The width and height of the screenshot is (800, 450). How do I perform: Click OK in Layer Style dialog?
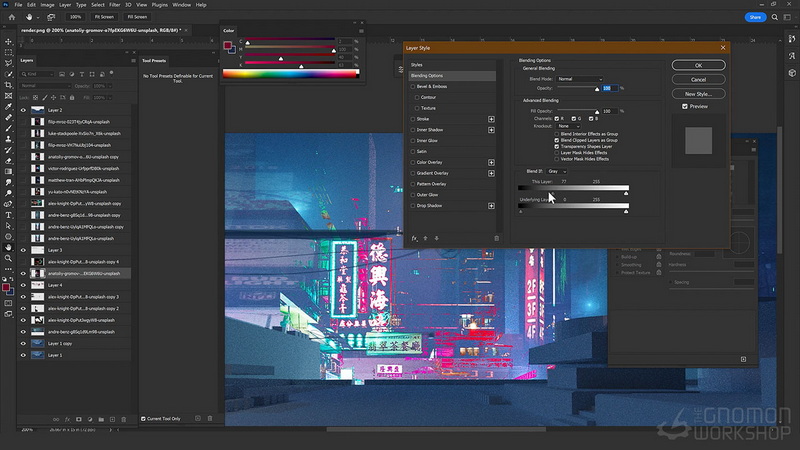(698, 65)
